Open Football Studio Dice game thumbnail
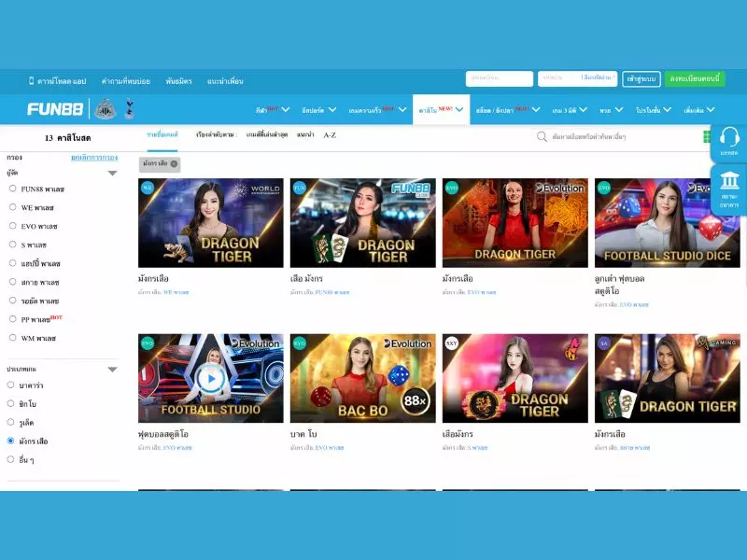747x560 pixels. 667,223
